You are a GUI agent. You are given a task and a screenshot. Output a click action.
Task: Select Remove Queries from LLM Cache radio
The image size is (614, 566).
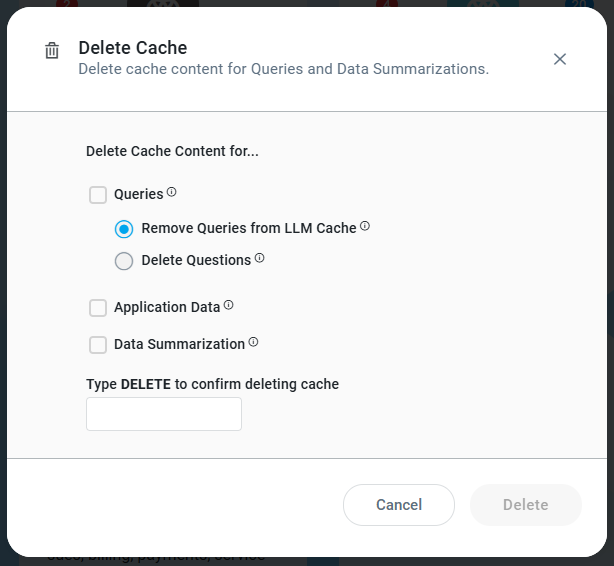point(124,229)
